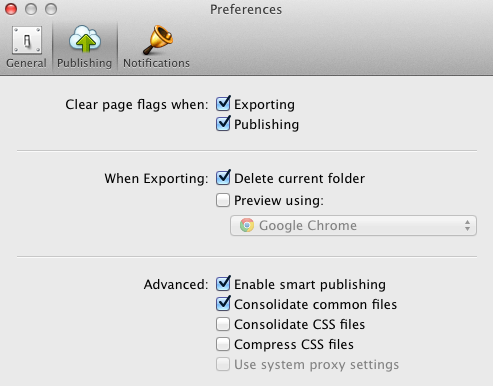The width and height of the screenshot is (493, 386).
Task: Switch to the General tab label
Action: coord(26,63)
